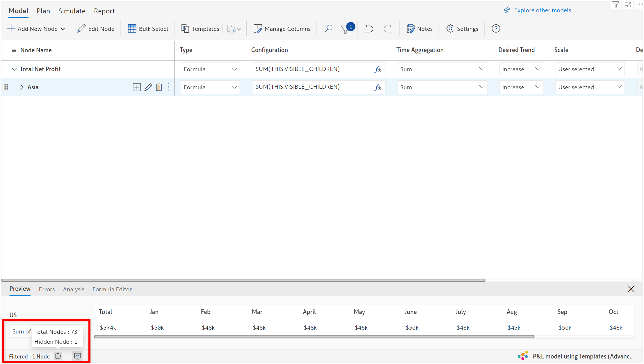
Task: Click the filtered node info icon
Action: coord(58,356)
